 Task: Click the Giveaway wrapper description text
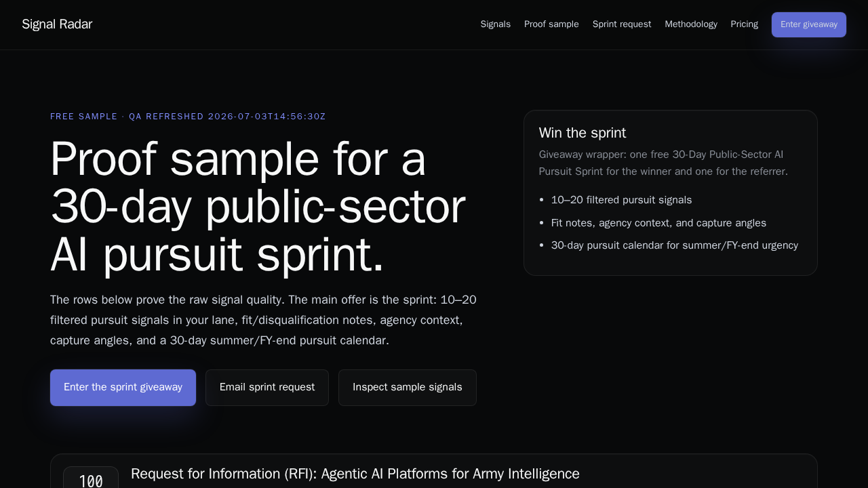(663, 163)
